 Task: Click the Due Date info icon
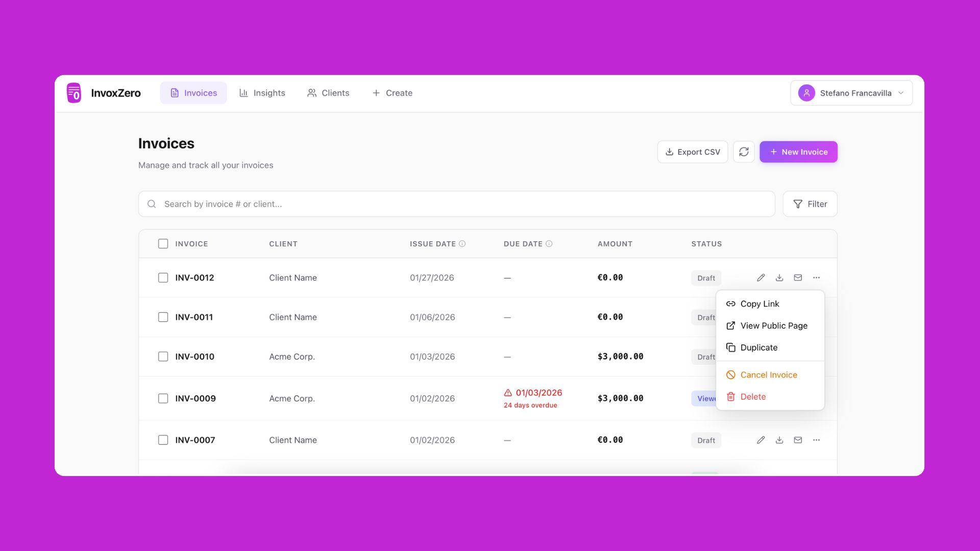549,244
